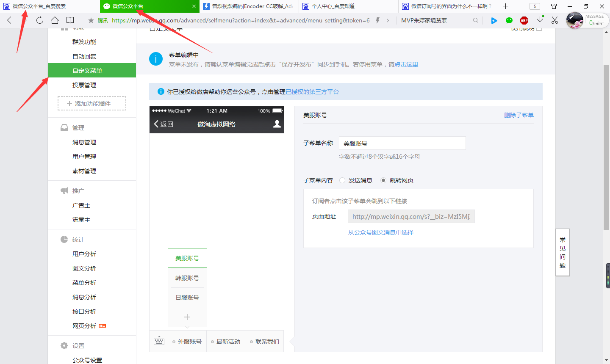Click the plus to add a submenu

[x=187, y=317]
